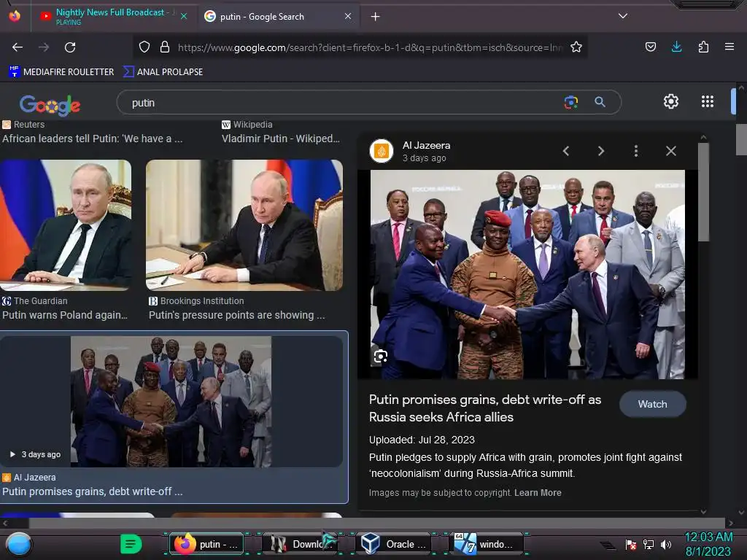Bookmark this page with the star icon
The image size is (747, 560).
tap(576, 47)
